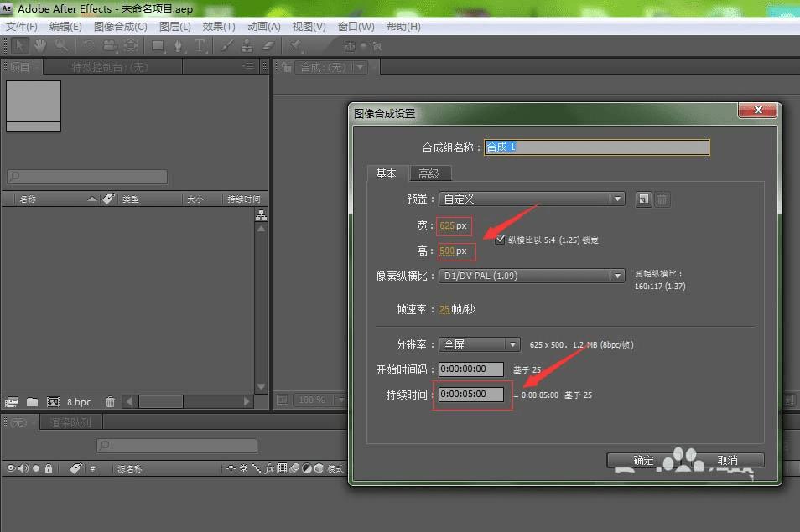The height and width of the screenshot is (532, 800).
Task: Switch to the 特效控制台 tab
Action: [x=110, y=67]
